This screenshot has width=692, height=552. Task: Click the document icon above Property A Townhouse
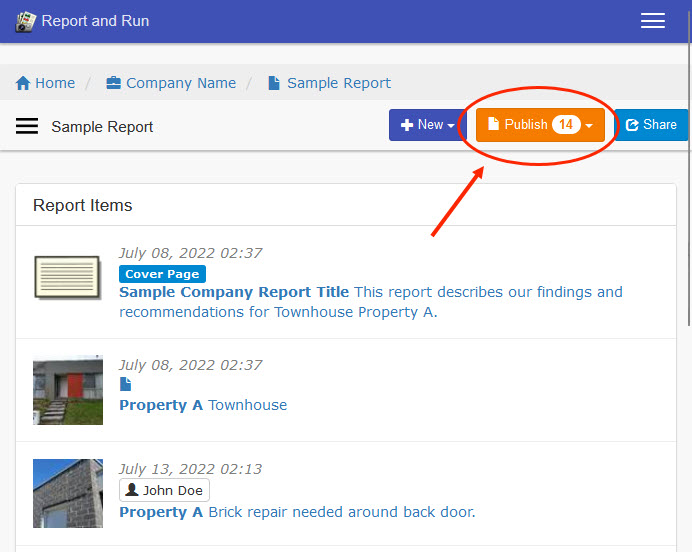[125, 384]
